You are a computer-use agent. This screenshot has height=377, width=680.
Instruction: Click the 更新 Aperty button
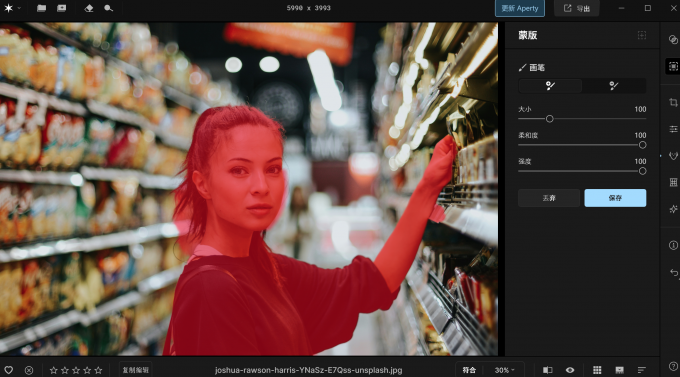click(520, 8)
